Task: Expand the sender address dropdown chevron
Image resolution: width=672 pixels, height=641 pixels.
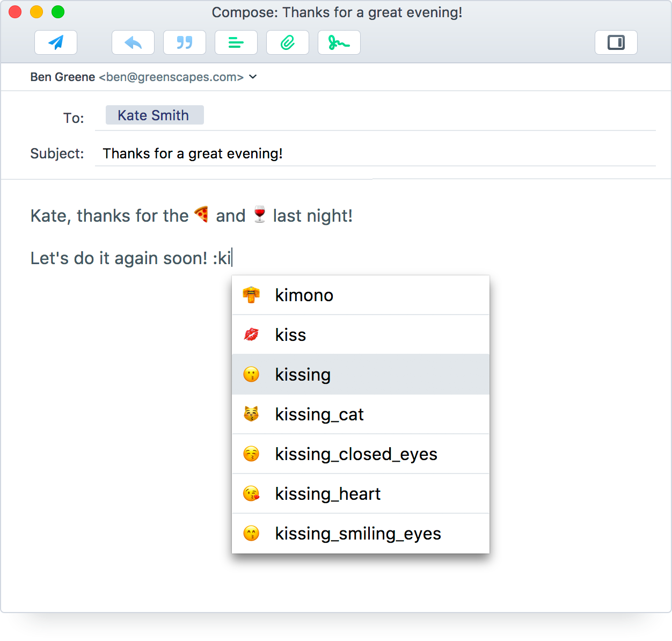Action: [253, 77]
